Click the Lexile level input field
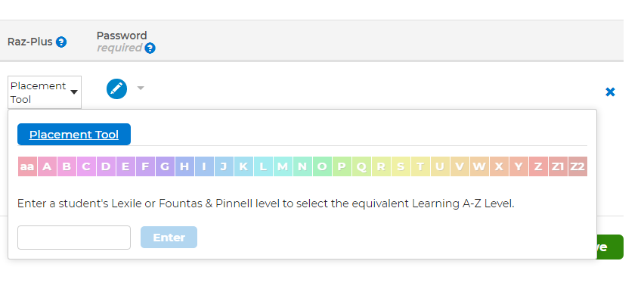 [x=74, y=238]
